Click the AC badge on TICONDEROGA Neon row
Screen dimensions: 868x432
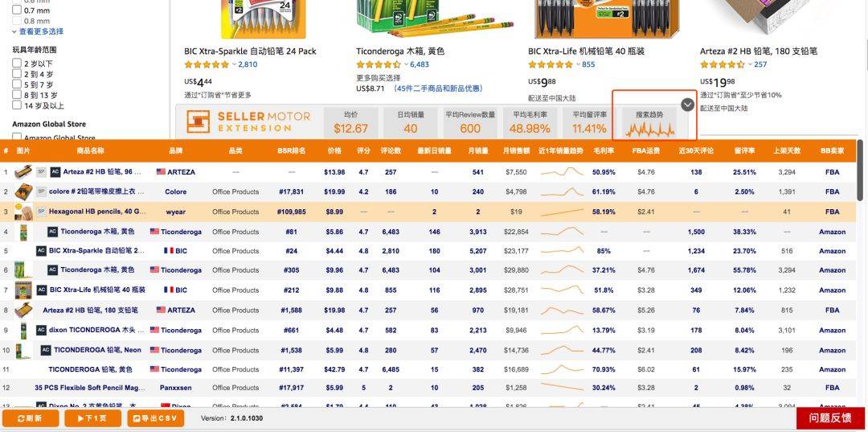(x=45, y=350)
